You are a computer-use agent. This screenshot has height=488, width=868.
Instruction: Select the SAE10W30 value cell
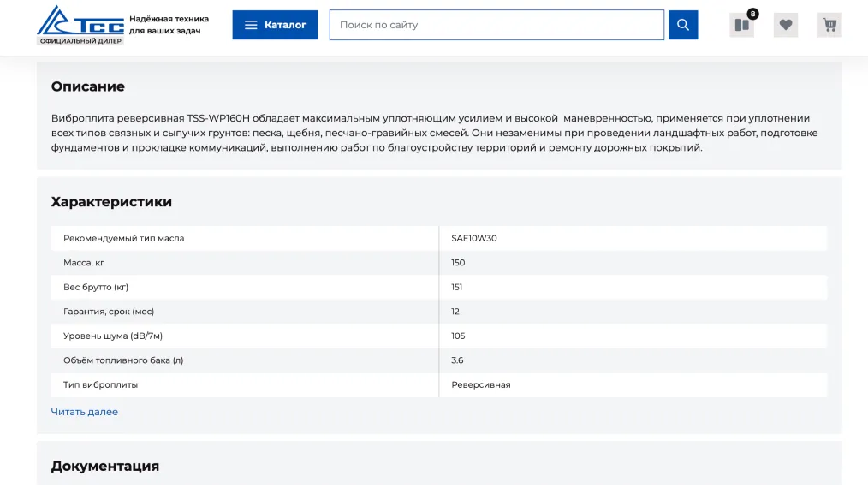point(633,238)
